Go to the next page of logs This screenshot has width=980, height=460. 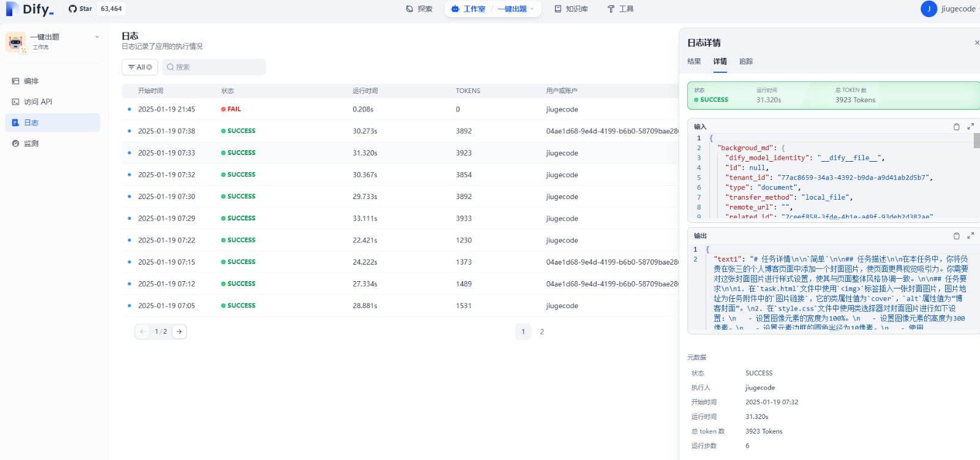point(179,331)
